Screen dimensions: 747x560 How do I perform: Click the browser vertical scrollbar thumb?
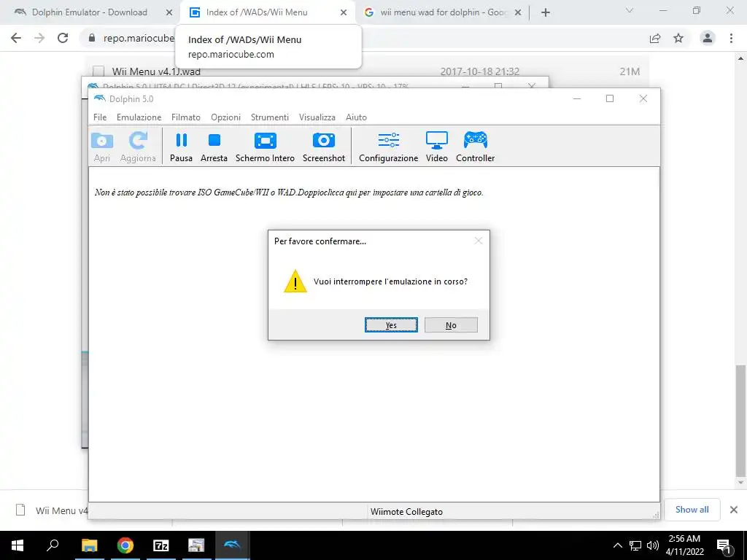740,421
